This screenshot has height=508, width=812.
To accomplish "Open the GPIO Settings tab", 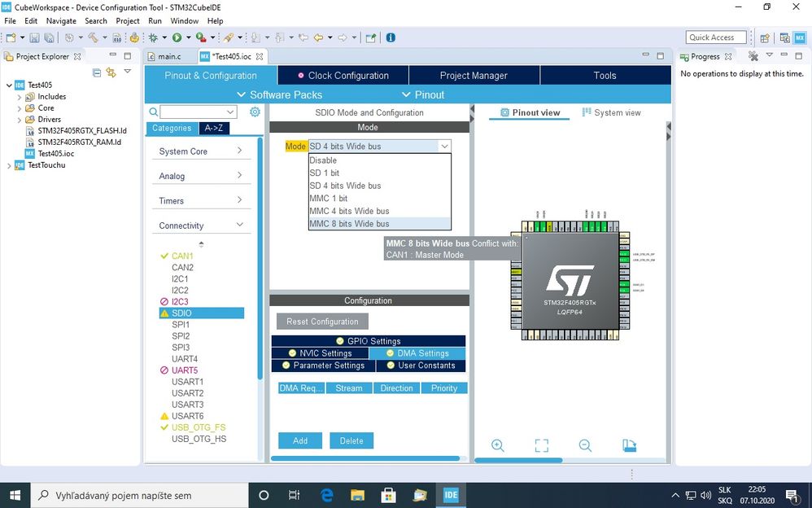I will (x=369, y=340).
